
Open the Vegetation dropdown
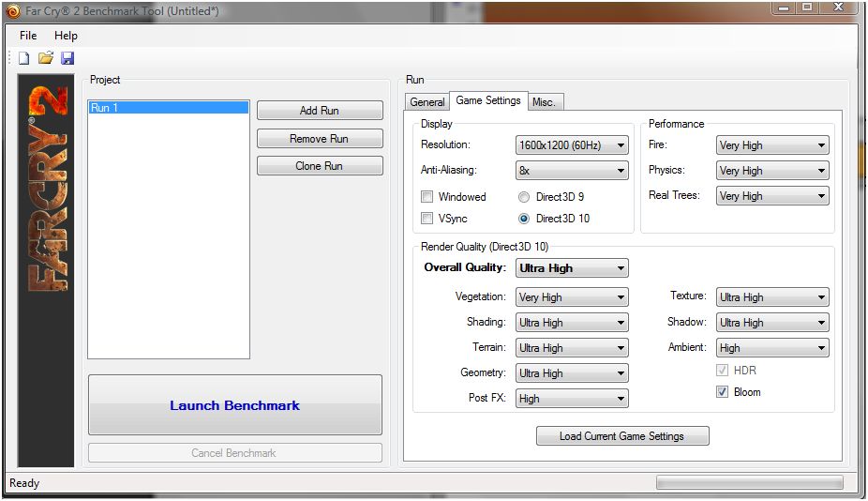point(572,297)
